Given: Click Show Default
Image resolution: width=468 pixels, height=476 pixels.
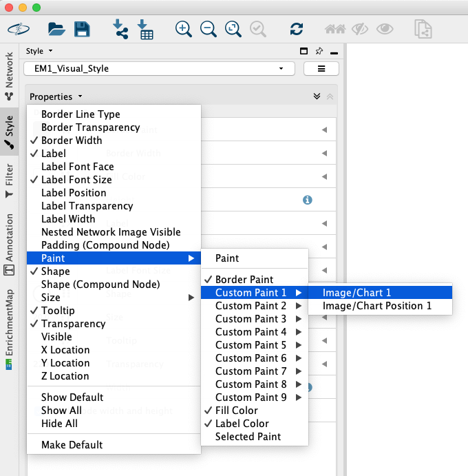Looking at the screenshot, I should pos(114,397).
